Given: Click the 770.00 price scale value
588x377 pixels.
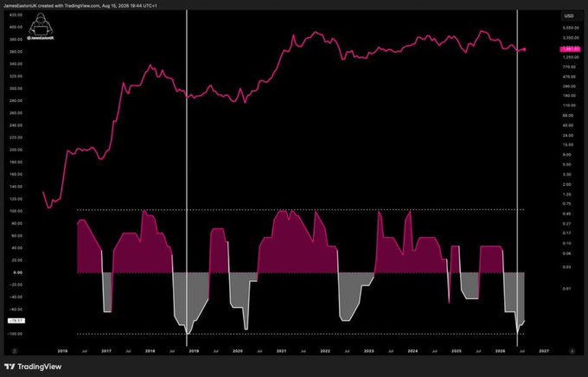Looking at the screenshot, I should pos(569,67).
